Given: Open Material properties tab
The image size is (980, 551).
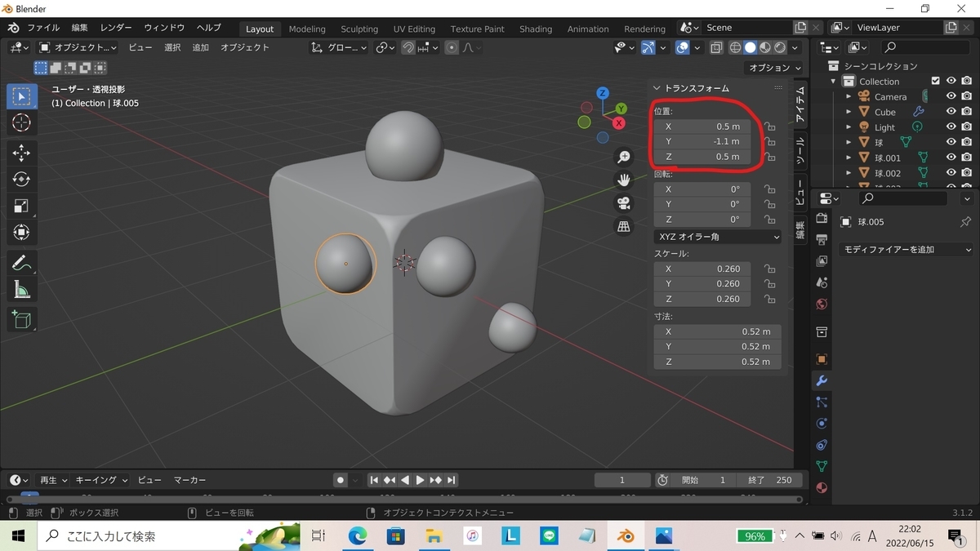Looking at the screenshot, I should 822,487.
